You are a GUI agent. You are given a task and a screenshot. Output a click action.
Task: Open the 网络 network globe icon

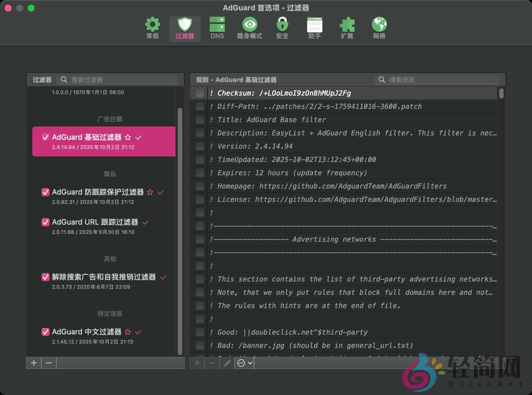(379, 27)
